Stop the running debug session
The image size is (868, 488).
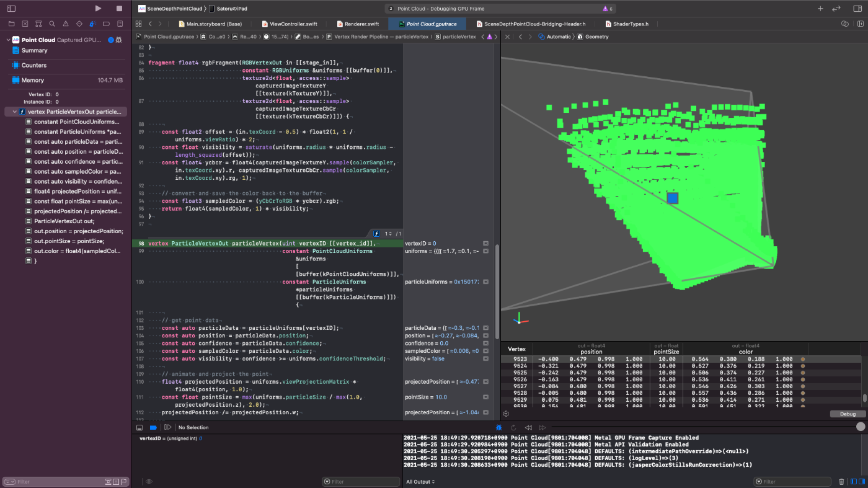click(x=119, y=9)
